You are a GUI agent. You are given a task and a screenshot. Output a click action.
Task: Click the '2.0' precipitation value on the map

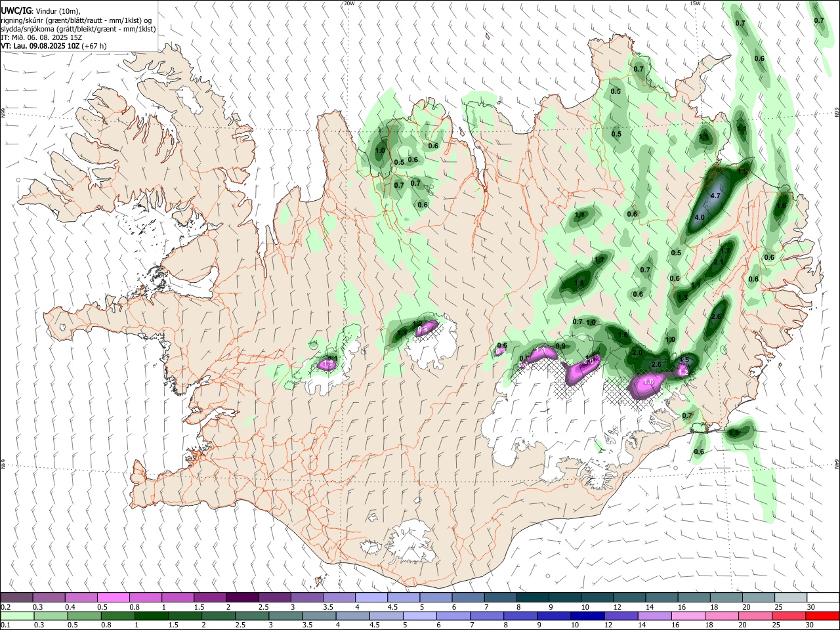click(x=637, y=352)
